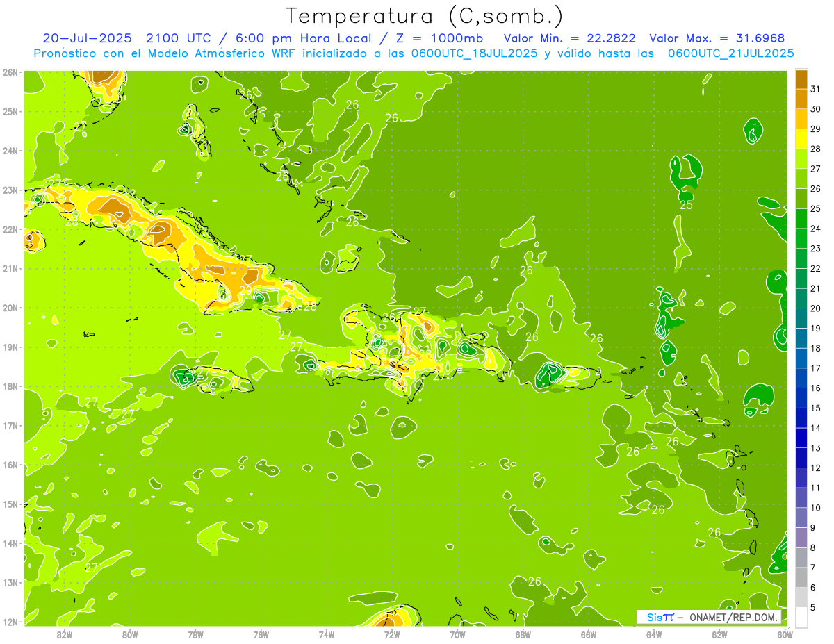
Task: Click the legend value 22
Action: point(816,268)
